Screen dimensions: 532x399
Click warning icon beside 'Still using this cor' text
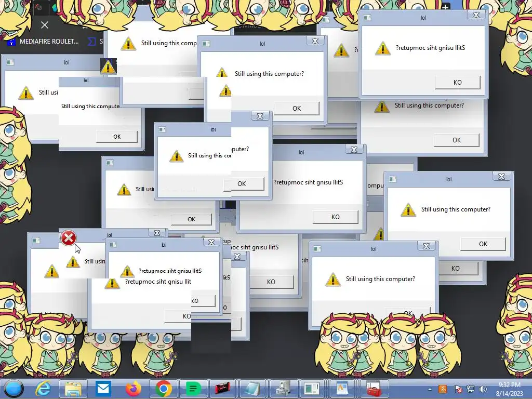177,156
